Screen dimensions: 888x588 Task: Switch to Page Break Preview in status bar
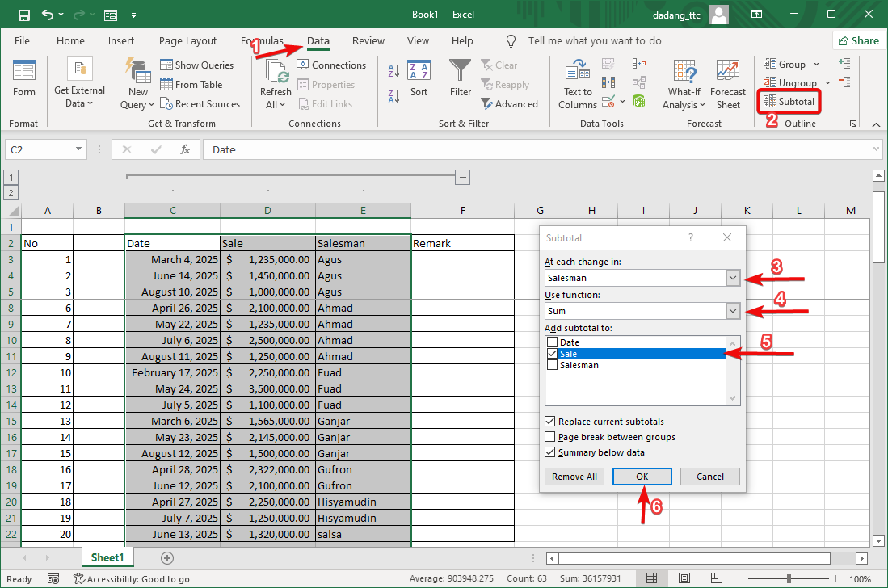(717, 578)
